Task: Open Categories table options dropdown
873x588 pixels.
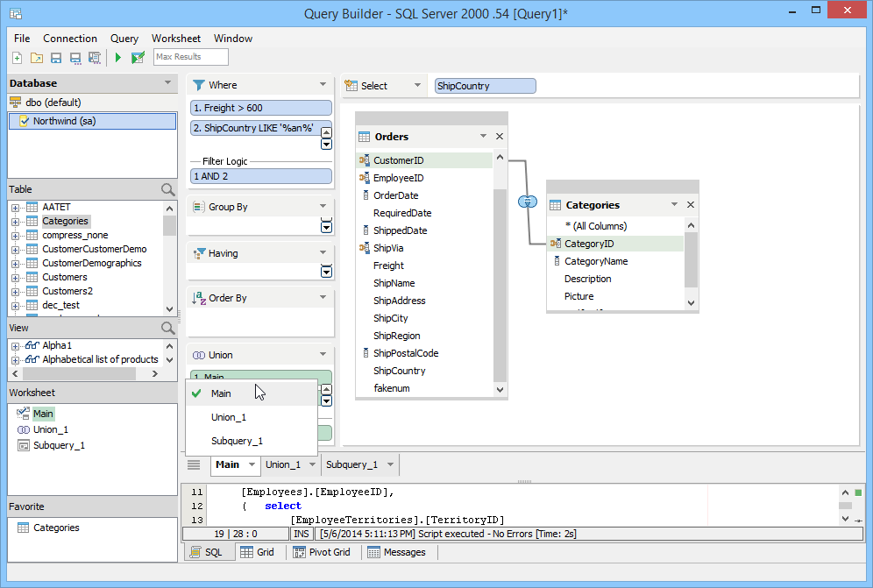Action: coord(674,205)
